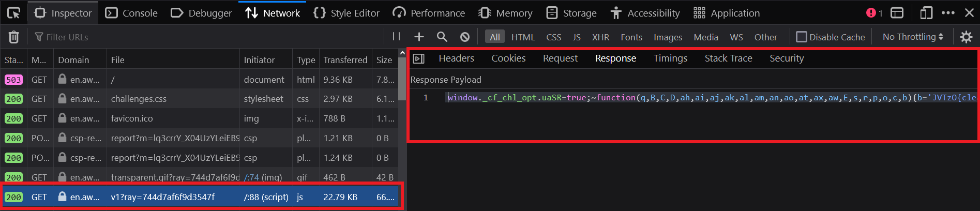The image size is (980, 211).
Task: Focus the Filter URLs input field
Action: tap(207, 37)
